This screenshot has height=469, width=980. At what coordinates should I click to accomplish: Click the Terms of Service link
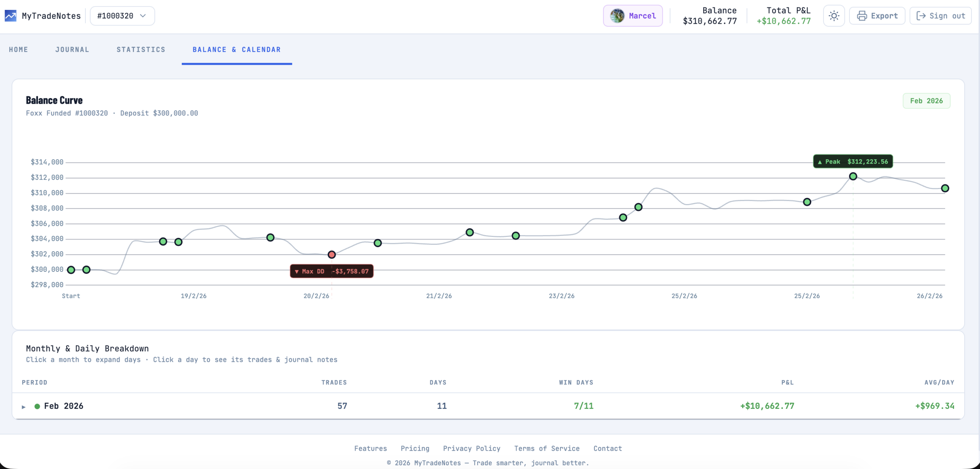[547, 448]
